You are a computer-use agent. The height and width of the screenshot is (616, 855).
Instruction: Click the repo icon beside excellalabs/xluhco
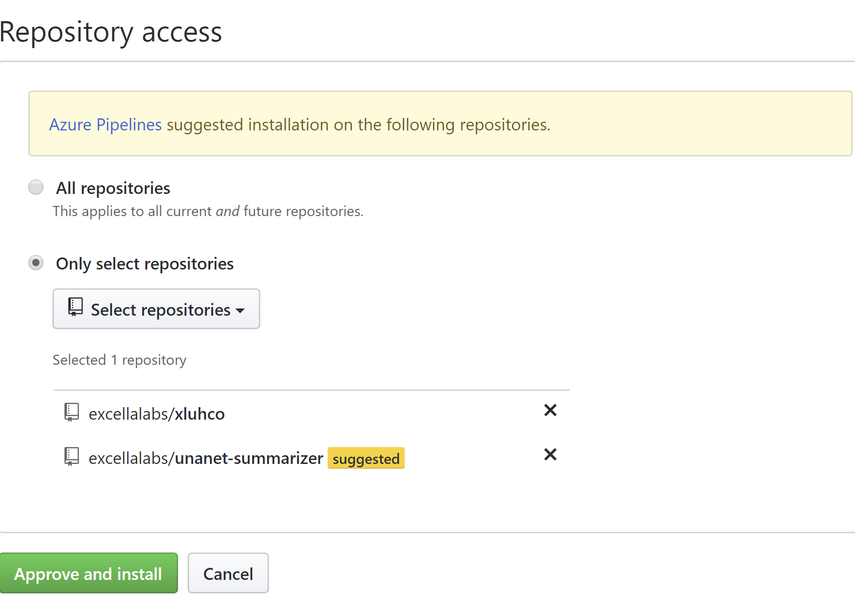pos(72,412)
